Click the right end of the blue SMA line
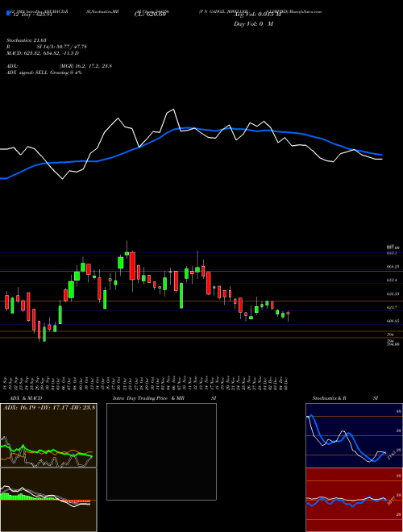The height and width of the screenshot is (532, 403). [381, 155]
